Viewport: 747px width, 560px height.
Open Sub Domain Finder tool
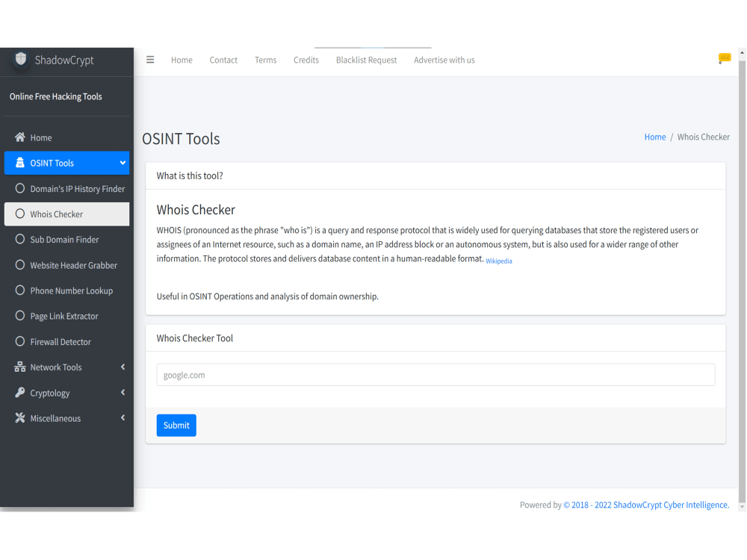point(66,240)
